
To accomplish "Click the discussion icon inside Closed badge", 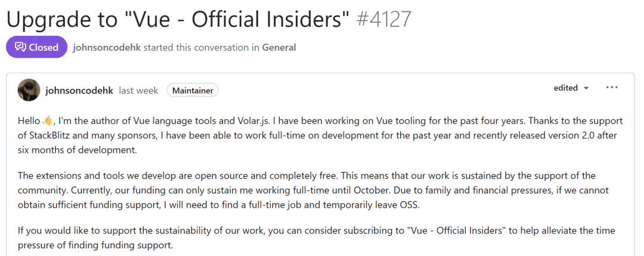I will [20, 48].
